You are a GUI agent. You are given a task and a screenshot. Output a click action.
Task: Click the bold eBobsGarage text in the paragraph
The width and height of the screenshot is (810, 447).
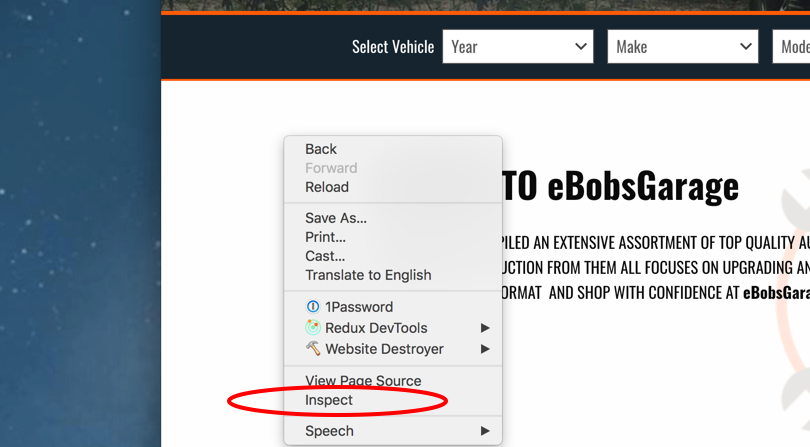[776, 293]
